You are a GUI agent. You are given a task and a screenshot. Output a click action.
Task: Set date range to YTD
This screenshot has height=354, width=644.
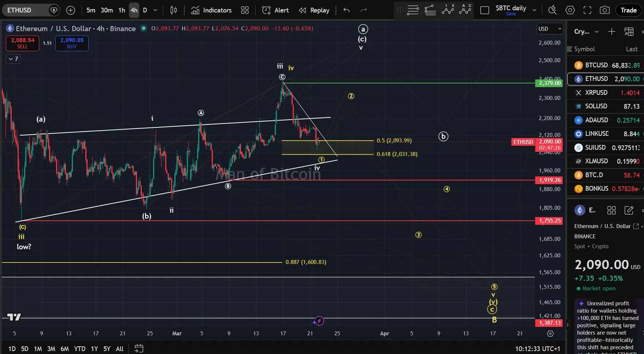pos(79,349)
